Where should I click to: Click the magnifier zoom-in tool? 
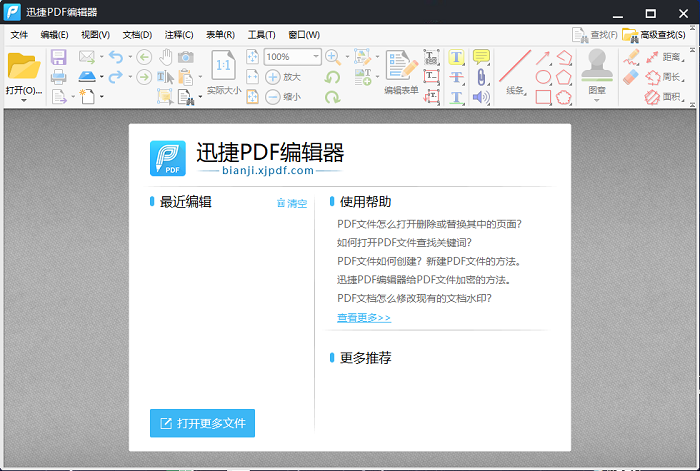click(x=333, y=57)
